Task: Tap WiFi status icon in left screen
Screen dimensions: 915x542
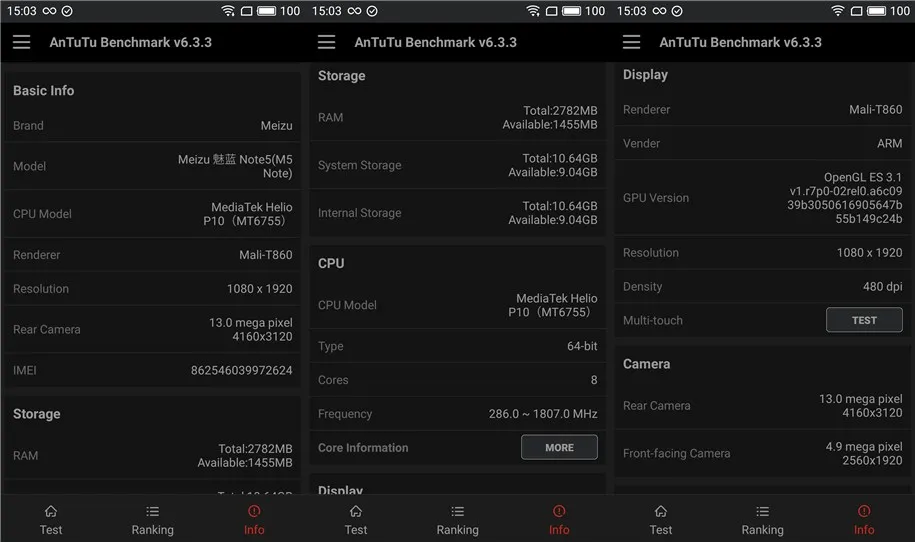Action: pyautogui.click(x=228, y=11)
